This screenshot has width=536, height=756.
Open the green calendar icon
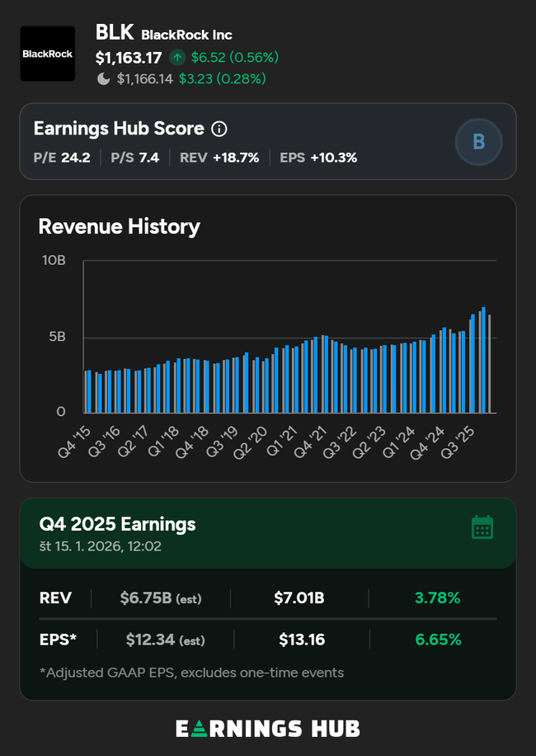(x=482, y=527)
